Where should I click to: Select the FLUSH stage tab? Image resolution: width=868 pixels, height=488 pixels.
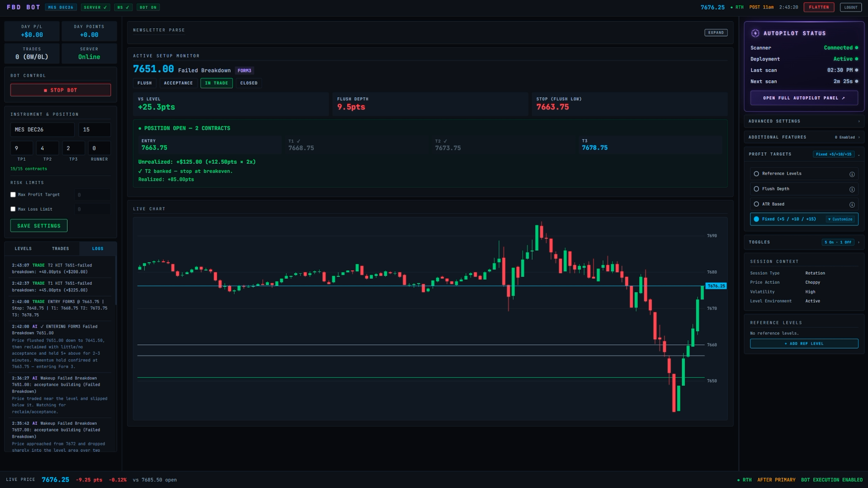click(145, 83)
